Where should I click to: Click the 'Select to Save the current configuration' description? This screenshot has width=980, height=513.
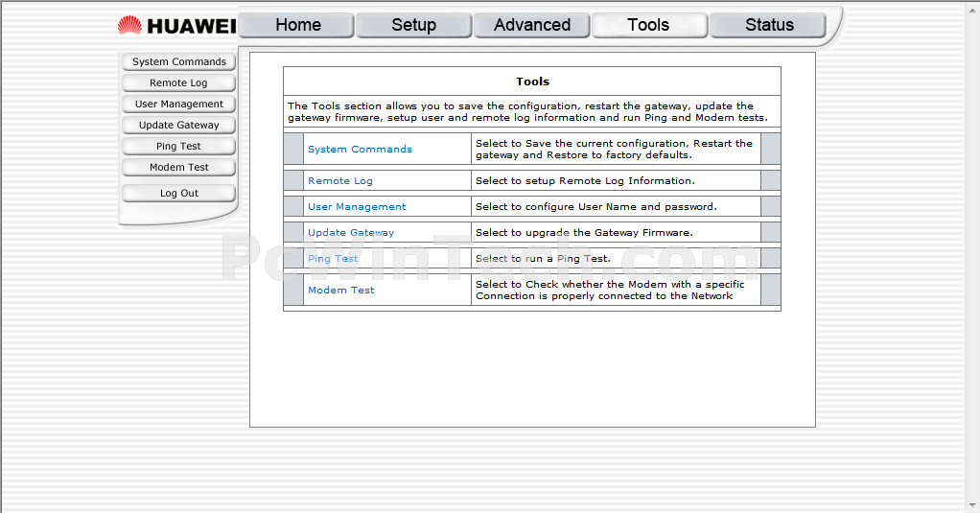614,150
